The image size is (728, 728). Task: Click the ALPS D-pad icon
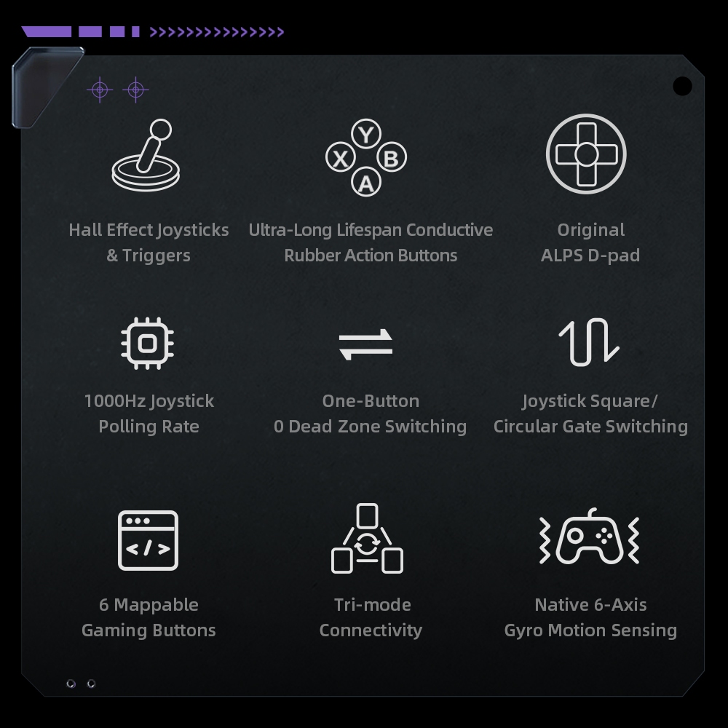[586, 154]
